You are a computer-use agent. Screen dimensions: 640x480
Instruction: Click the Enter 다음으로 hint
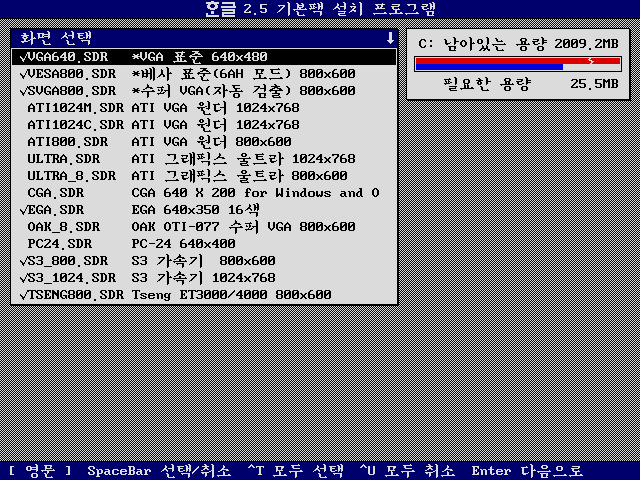tap(527, 471)
